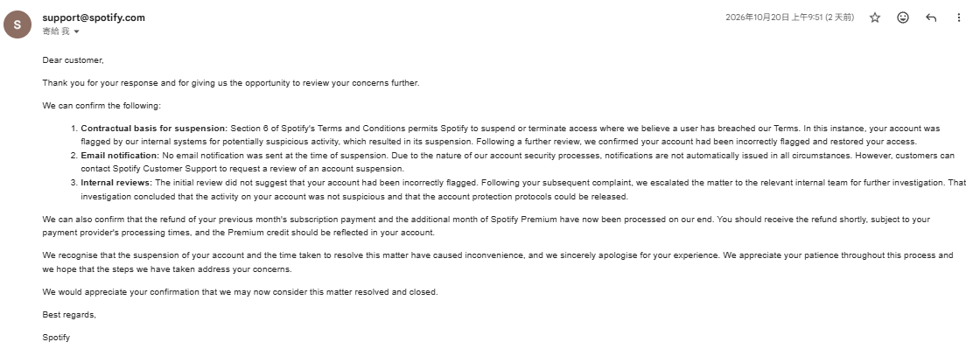
Task: Open the three-dot more options menu
Action: (x=959, y=17)
